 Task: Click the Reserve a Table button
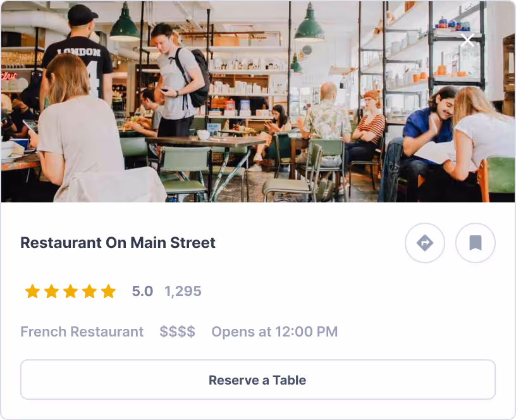coord(258,380)
